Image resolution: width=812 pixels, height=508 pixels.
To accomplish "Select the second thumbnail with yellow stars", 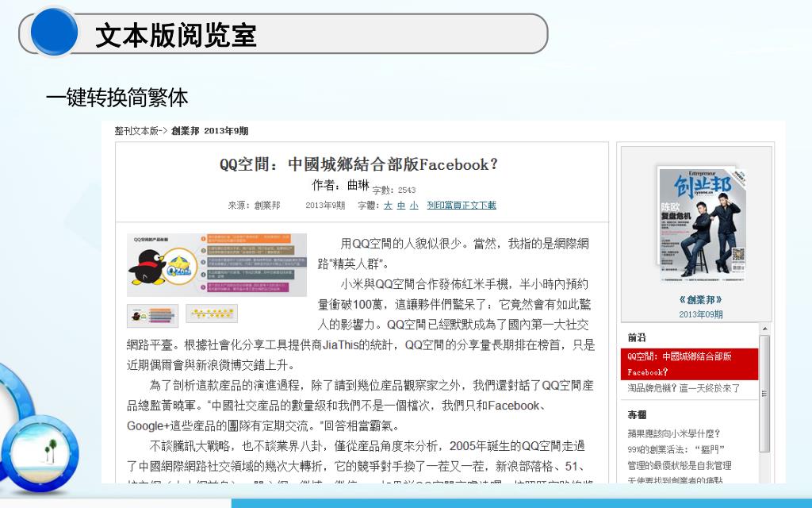I will (212, 314).
